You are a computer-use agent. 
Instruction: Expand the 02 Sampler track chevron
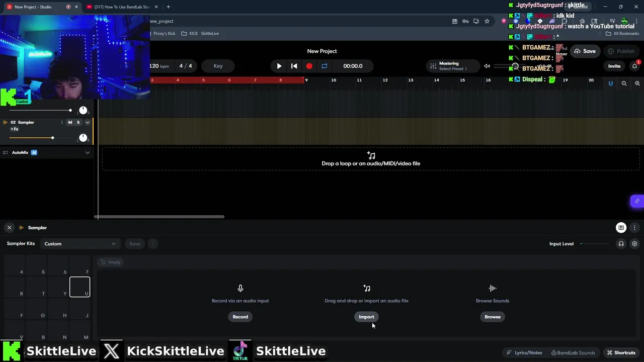(x=88, y=122)
